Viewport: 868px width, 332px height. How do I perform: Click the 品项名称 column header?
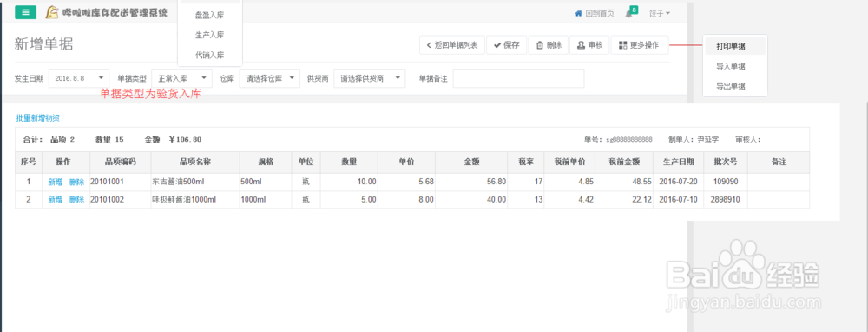click(194, 162)
